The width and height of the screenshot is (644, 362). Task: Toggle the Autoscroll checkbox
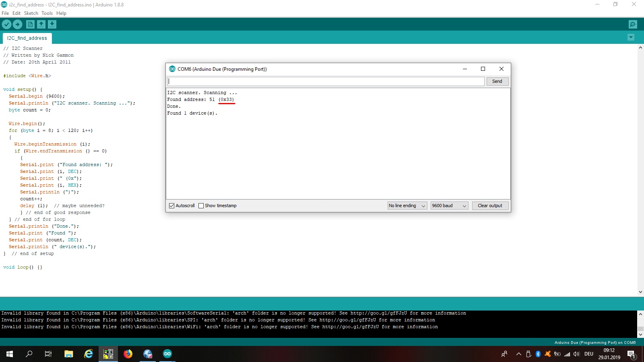point(172,206)
